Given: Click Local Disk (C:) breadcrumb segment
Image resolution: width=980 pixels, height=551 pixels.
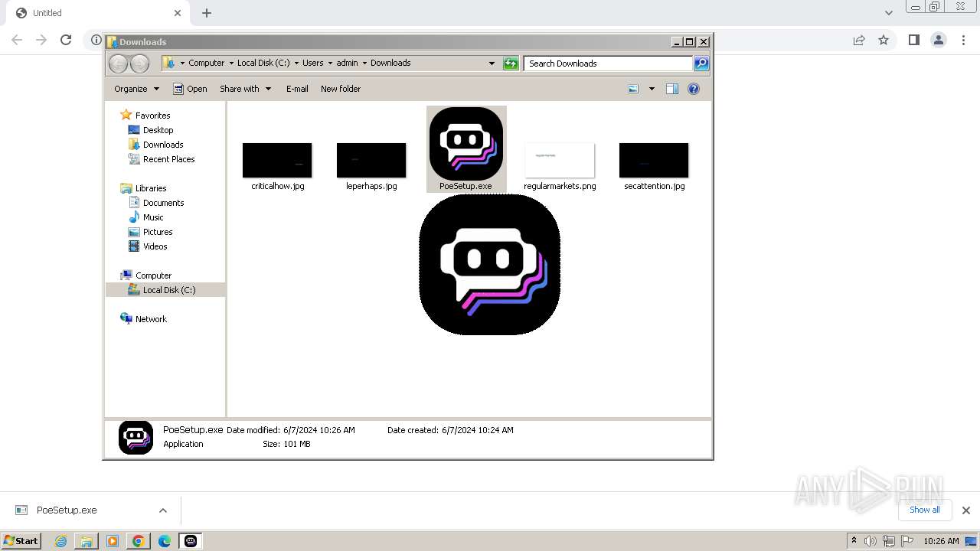Looking at the screenshot, I should coord(263,63).
